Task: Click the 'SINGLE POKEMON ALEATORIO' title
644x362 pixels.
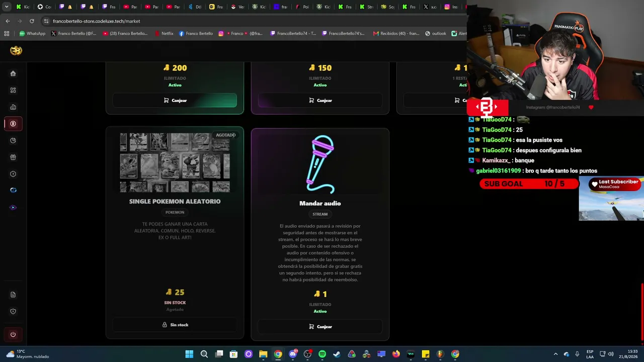Action: coord(175,201)
